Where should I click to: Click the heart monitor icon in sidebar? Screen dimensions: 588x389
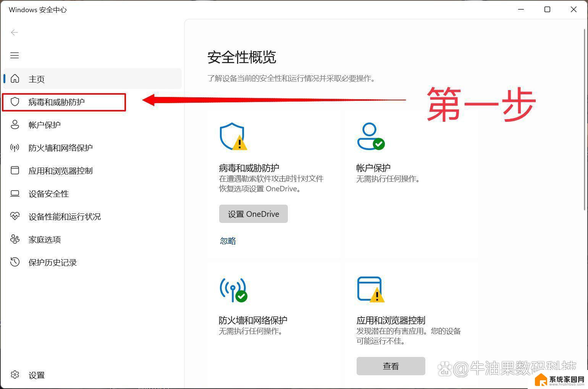15,216
